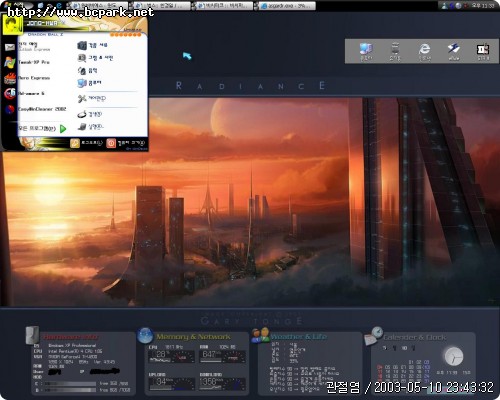Click the RAM usage gauge showing 647

223,356
